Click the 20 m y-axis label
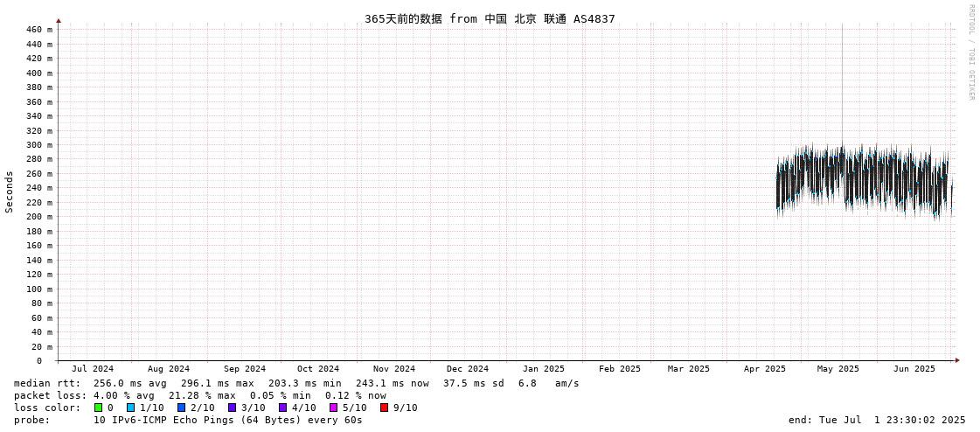Image resolution: width=980 pixels, height=432 pixels. (x=43, y=347)
